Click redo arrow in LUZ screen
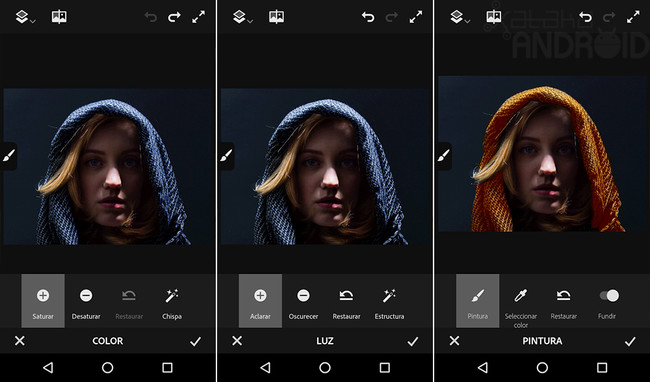650x382 pixels. (391, 17)
